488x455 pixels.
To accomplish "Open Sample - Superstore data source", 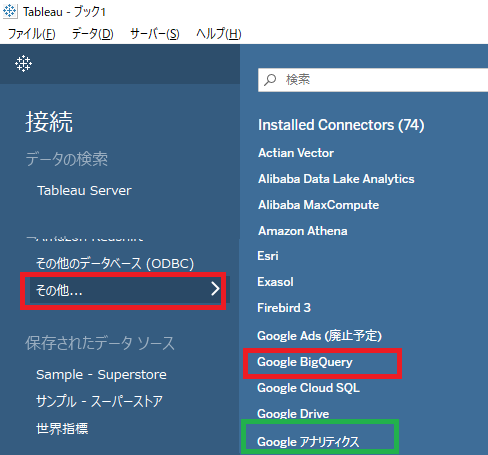I will pos(101,375).
